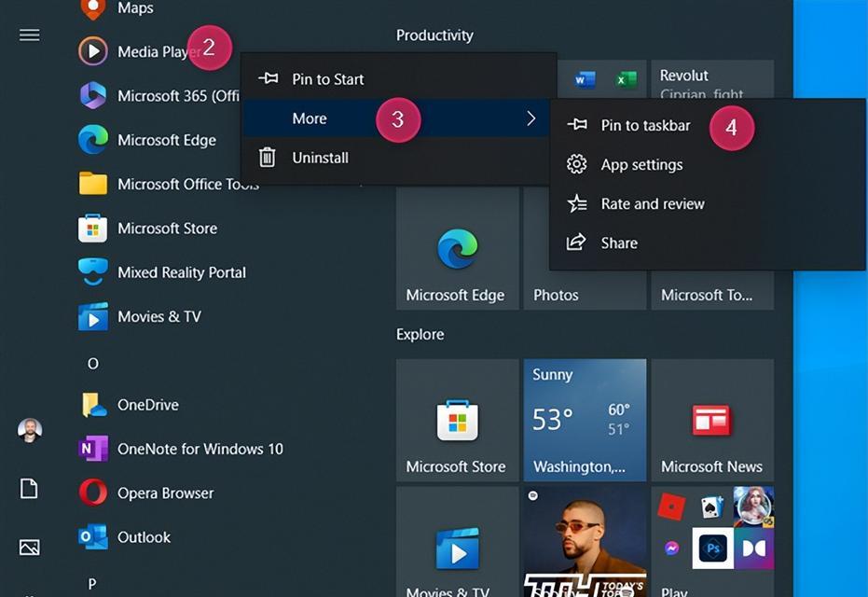This screenshot has width=868, height=597.
Task: Click the Explore group title
Action: [x=420, y=335]
